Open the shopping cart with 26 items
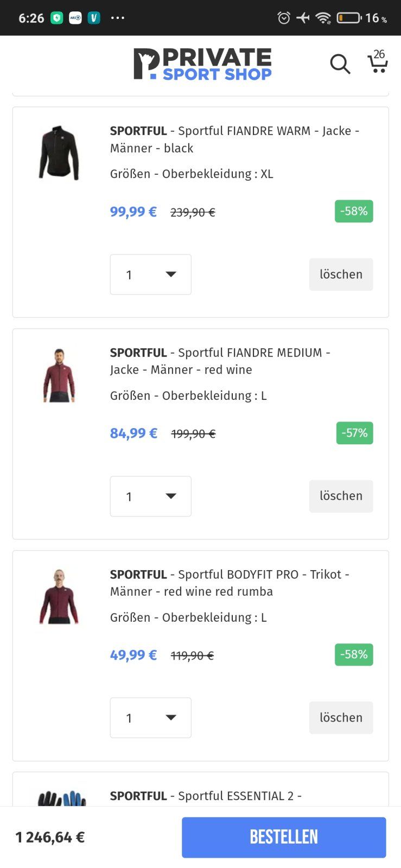Screen dimensions: 401x868 pos(377,62)
